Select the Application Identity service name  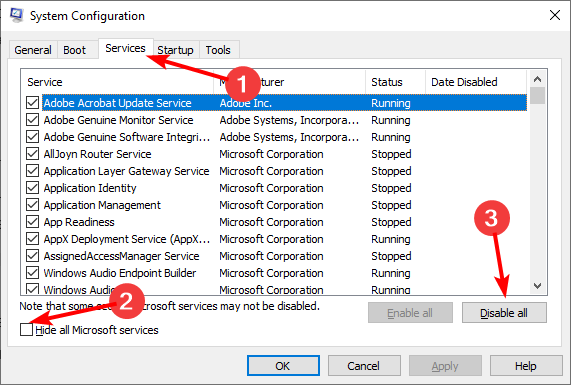pyautogui.click(x=90, y=188)
